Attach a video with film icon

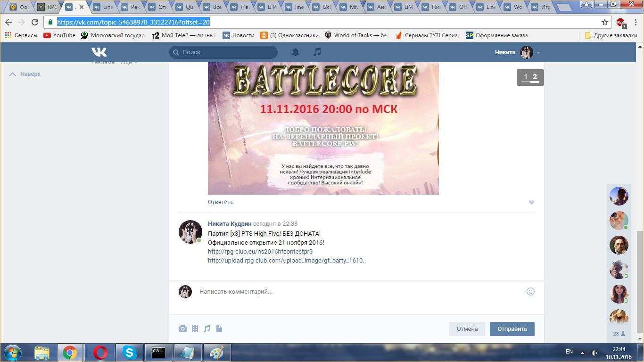(x=195, y=329)
